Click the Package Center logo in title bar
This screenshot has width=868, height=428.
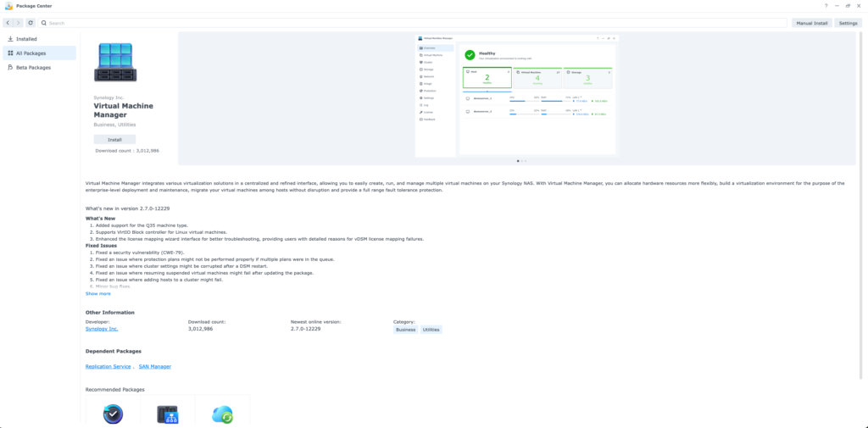(x=8, y=6)
